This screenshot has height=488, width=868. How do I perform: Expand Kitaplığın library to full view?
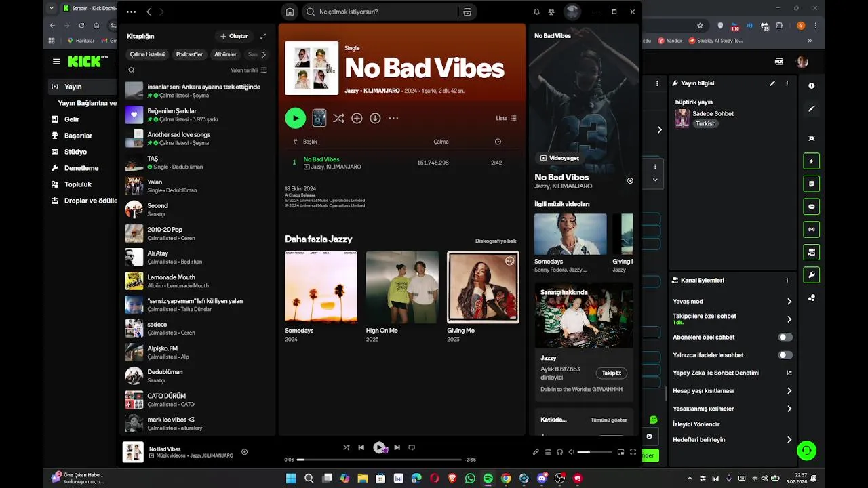tap(263, 36)
